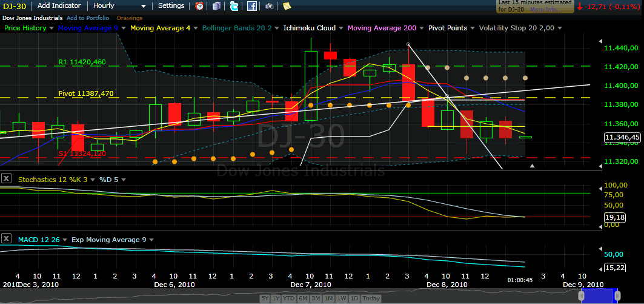Click the Moving Average 9 label

[x=88, y=28]
